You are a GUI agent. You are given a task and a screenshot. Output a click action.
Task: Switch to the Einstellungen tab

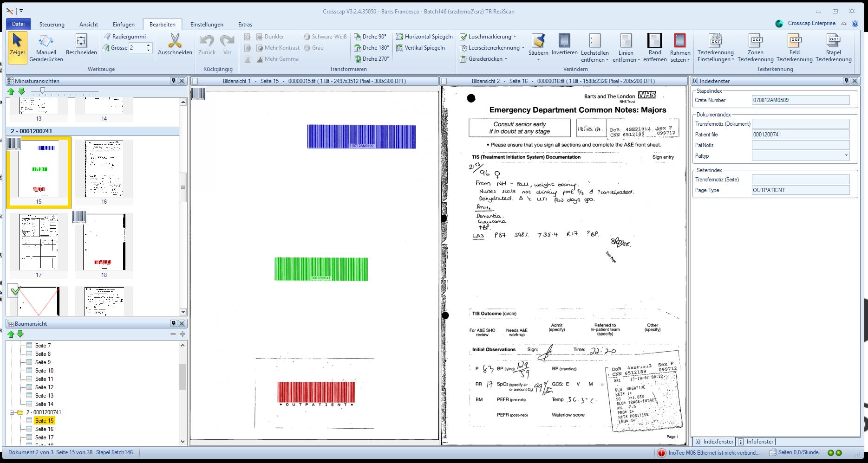(x=207, y=25)
